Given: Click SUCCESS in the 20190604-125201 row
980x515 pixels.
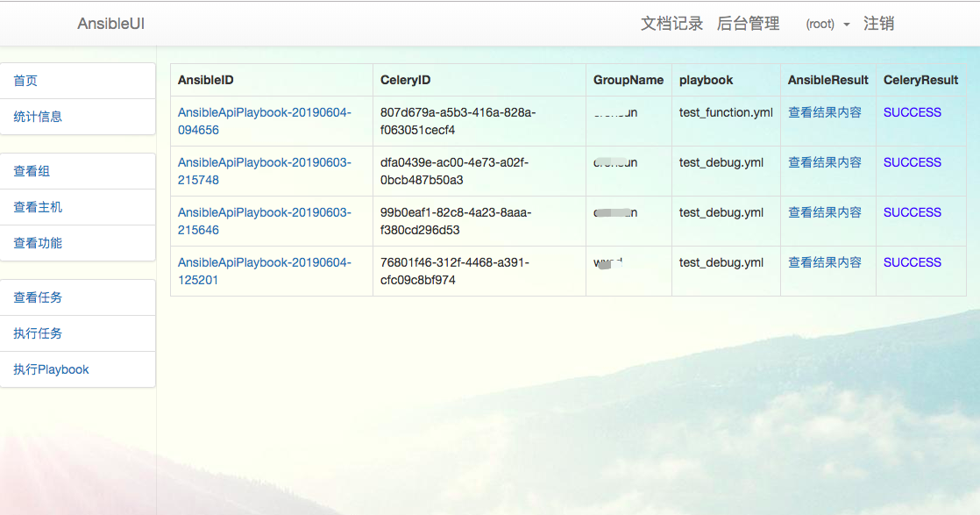Looking at the screenshot, I should point(912,263).
